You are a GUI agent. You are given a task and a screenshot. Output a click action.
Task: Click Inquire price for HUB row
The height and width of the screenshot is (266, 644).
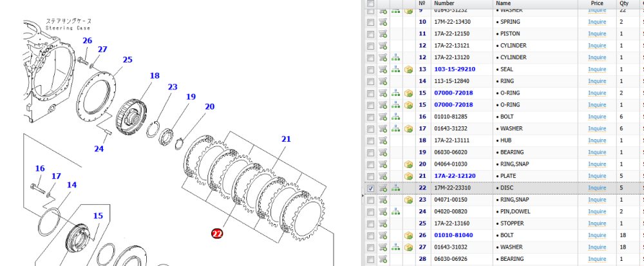click(x=597, y=140)
